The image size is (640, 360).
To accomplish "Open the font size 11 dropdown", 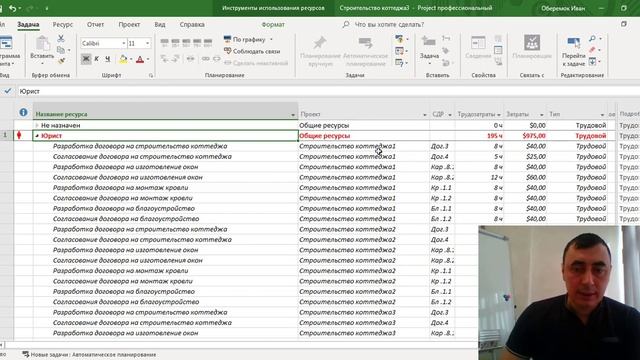I will pyautogui.click(x=147, y=43).
